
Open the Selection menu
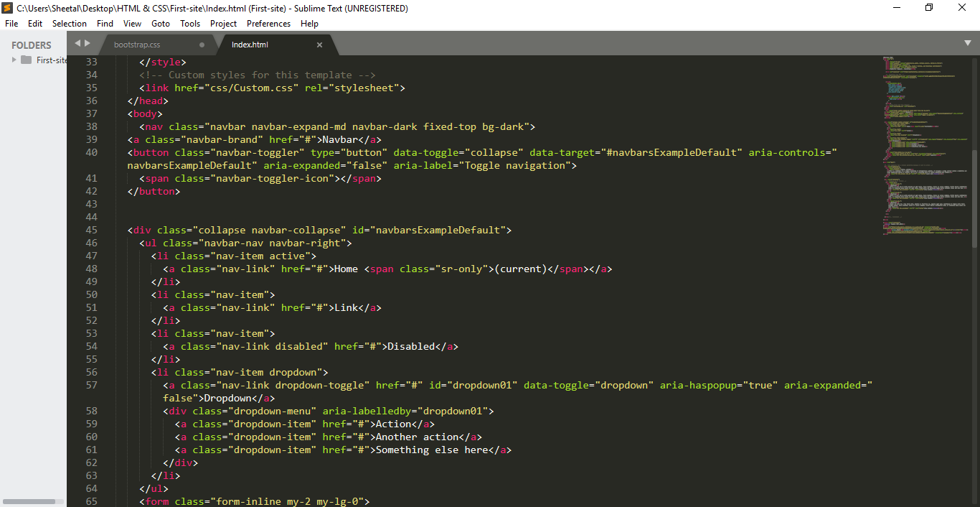[x=69, y=24]
